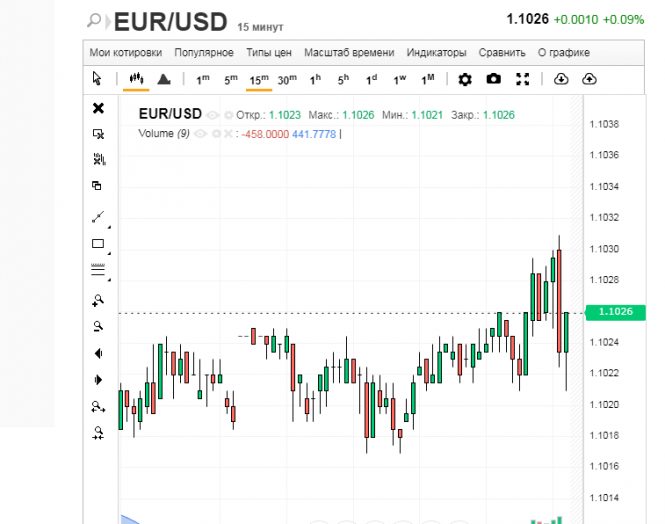
Task: Set timeframe to 1 hour
Action: pyautogui.click(x=315, y=79)
